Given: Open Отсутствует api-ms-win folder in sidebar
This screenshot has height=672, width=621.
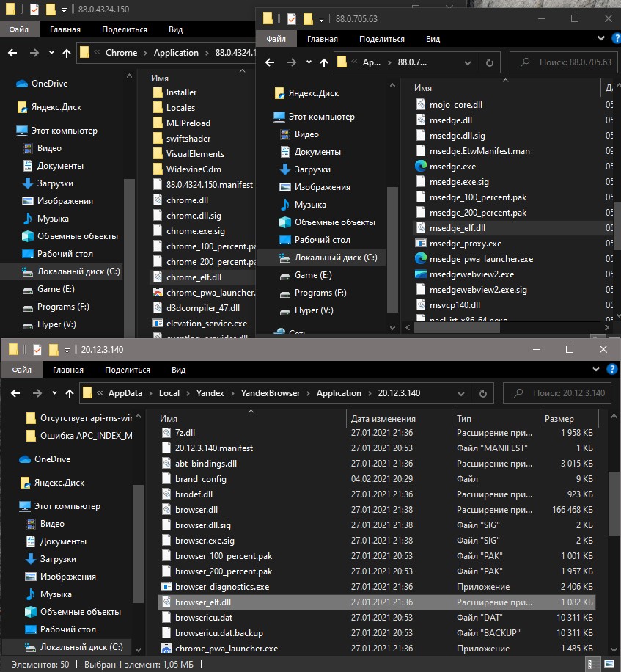Looking at the screenshot, I should coord(80,418).
